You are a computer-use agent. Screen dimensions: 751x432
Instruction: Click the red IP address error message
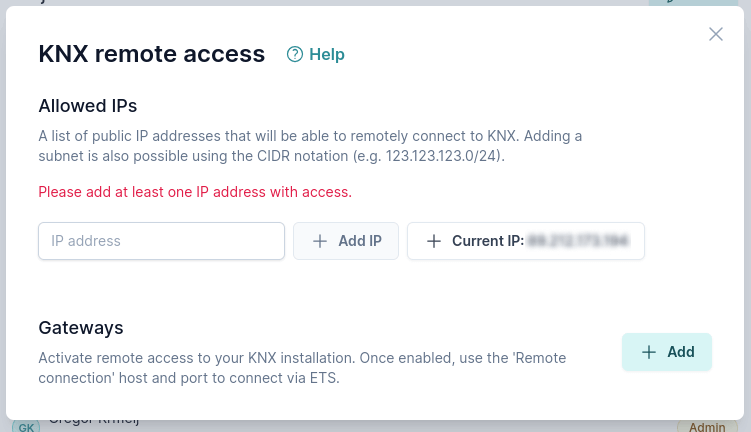click(195, 191)
